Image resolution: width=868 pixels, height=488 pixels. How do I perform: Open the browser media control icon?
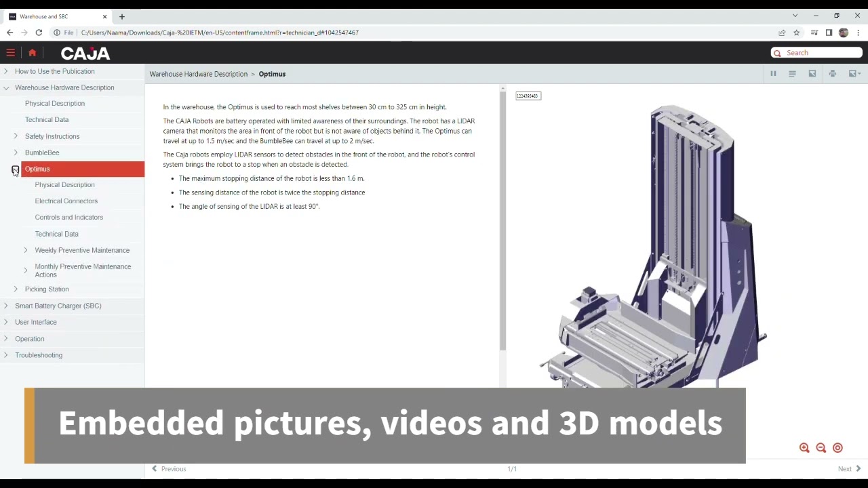pos(814,33)
